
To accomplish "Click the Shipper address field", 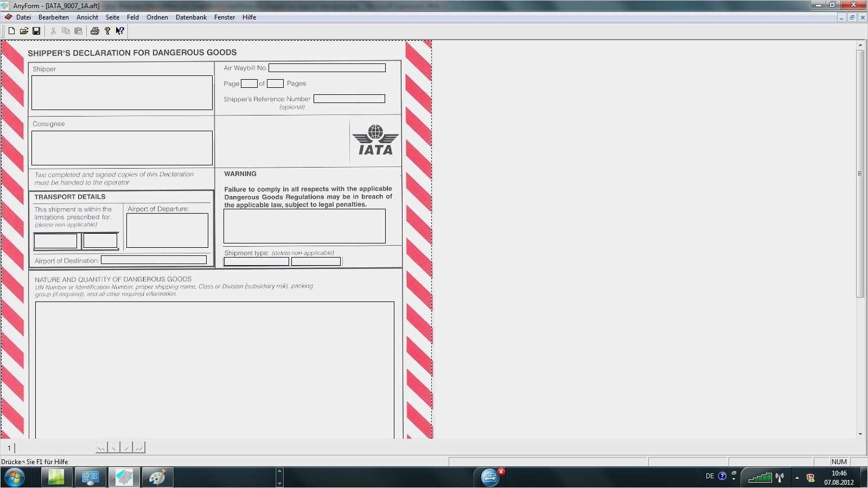I will pyautogui.click(x=122, y=93).
